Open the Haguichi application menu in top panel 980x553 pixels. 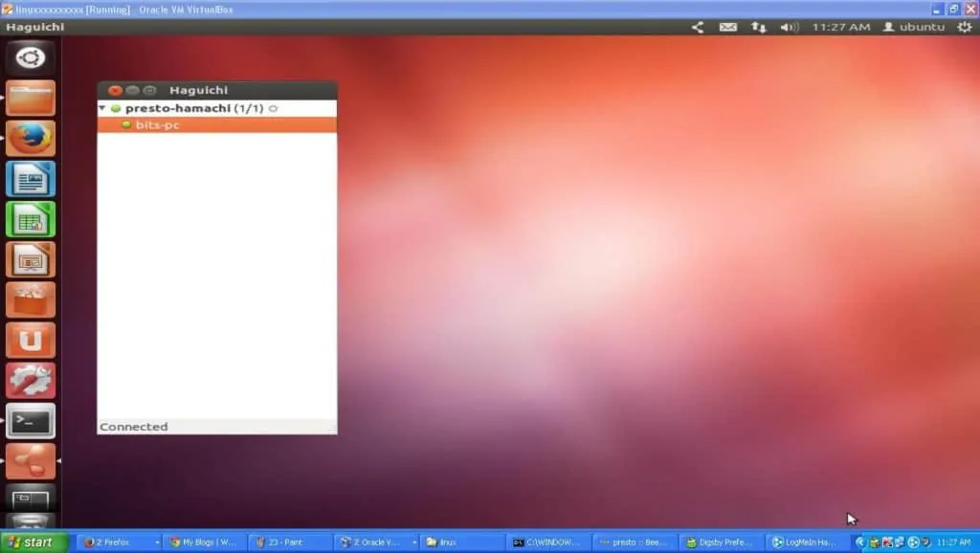pos(35,27)
